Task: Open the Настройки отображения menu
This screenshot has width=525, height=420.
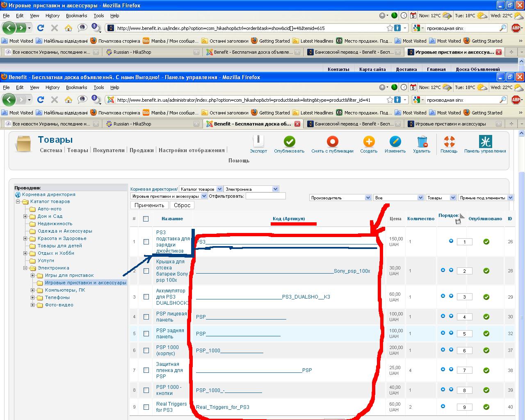Action: [x=192, y=150]
